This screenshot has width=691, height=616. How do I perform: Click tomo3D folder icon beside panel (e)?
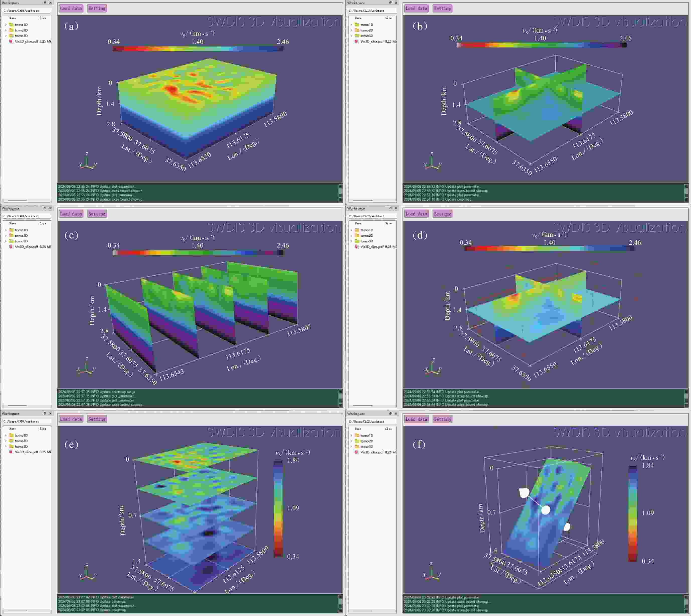(12, 447)
